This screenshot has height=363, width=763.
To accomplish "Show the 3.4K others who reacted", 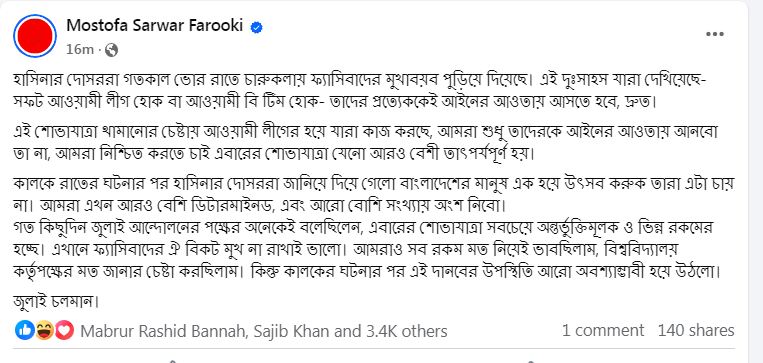I will [x=407, y=331].
